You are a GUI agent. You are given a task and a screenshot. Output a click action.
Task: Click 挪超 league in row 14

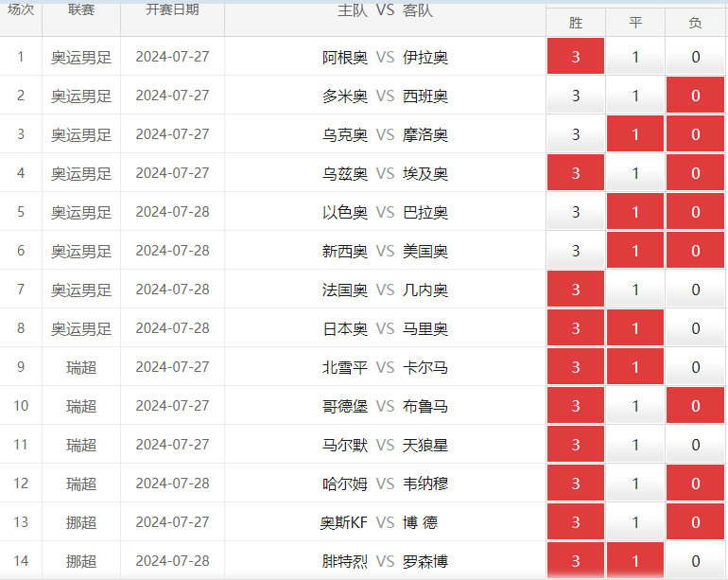[x=81, y=561]
